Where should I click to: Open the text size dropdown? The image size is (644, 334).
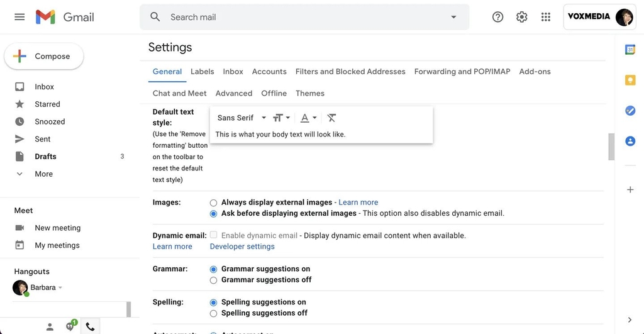point(282,118)
